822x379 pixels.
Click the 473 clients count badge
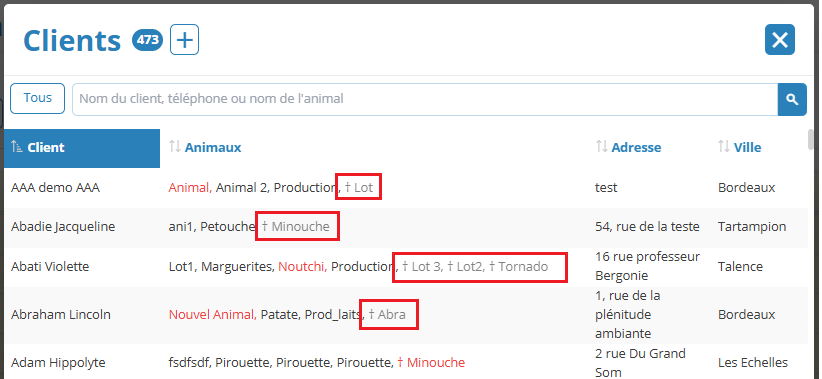tap(147, 40)
